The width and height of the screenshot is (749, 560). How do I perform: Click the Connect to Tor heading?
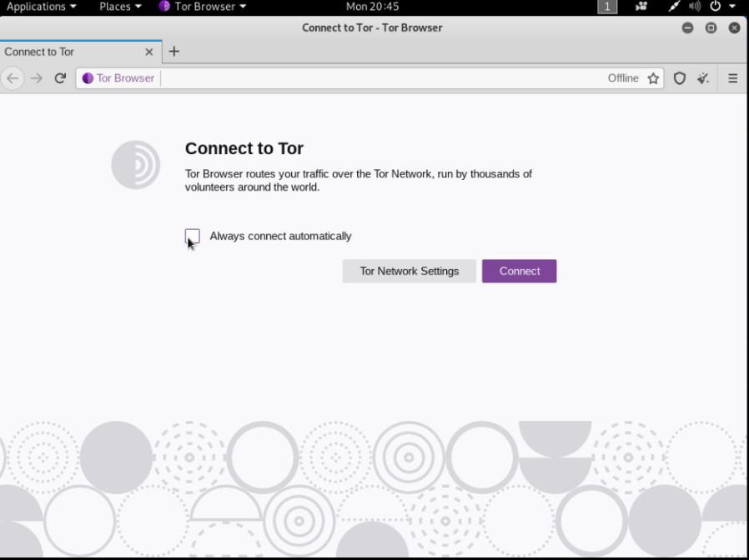pyautogui.click(x=244, y=148)
